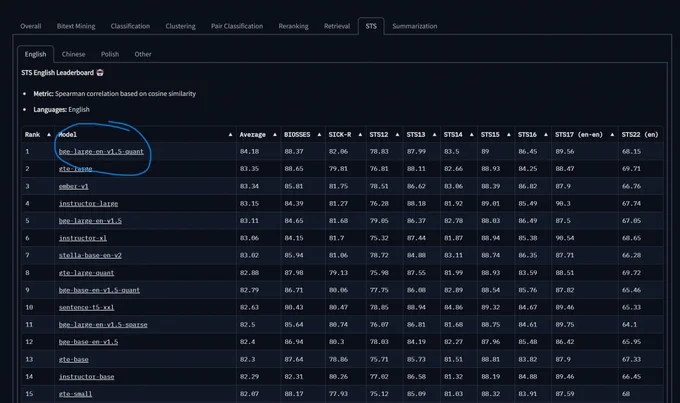680x403 pixels.
Task: Sort by the Rank column arrow
Action: click(49, 135)
